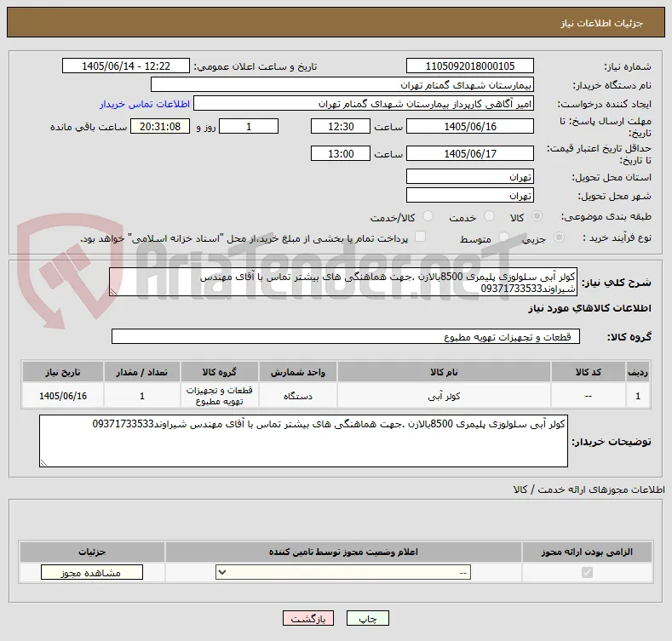Screen dimensions: 672x641
Task: Click the resize handle of need description box
Action: (x=113, y=292)
